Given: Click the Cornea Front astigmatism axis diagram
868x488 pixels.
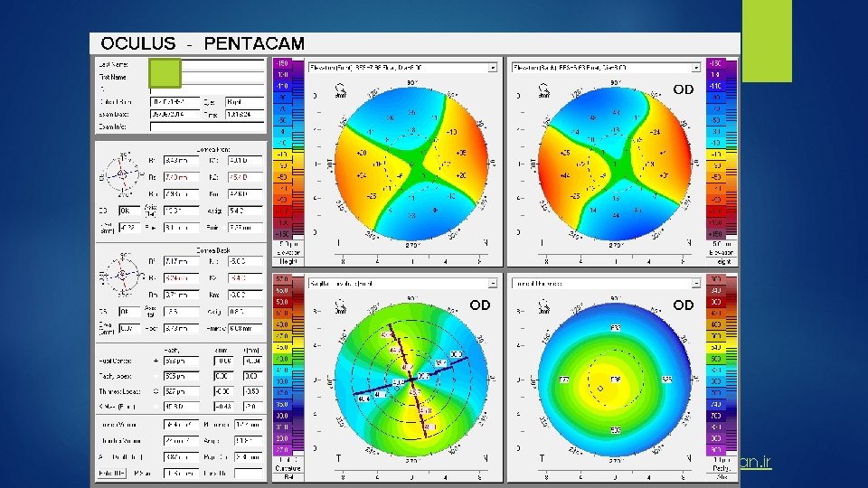Looking at the screenshot, I should [x=122, y=174].
